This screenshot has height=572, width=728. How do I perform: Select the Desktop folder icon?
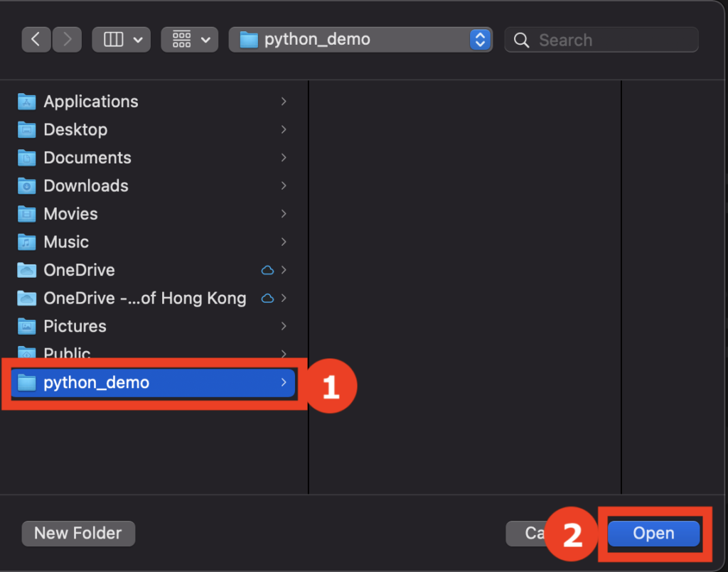26,129
